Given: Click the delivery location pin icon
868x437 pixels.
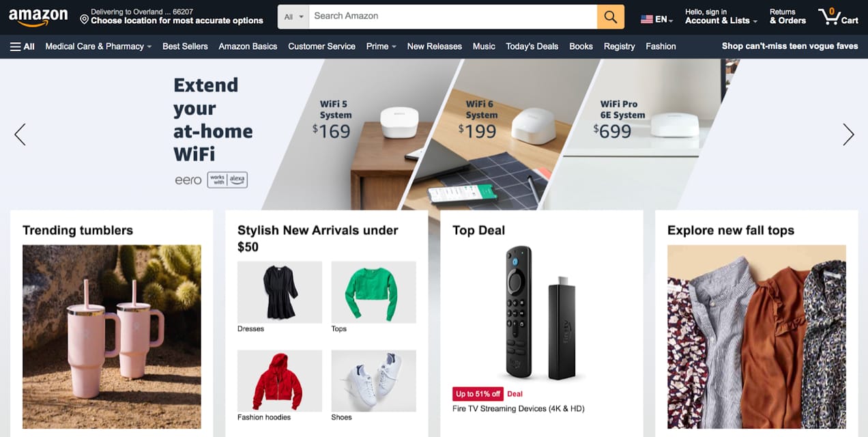Looking at the screenshot, I should pos(84,20).
